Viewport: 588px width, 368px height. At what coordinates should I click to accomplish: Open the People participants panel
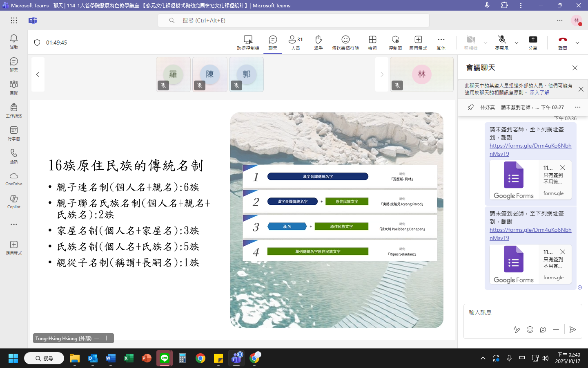pos(296,43)
